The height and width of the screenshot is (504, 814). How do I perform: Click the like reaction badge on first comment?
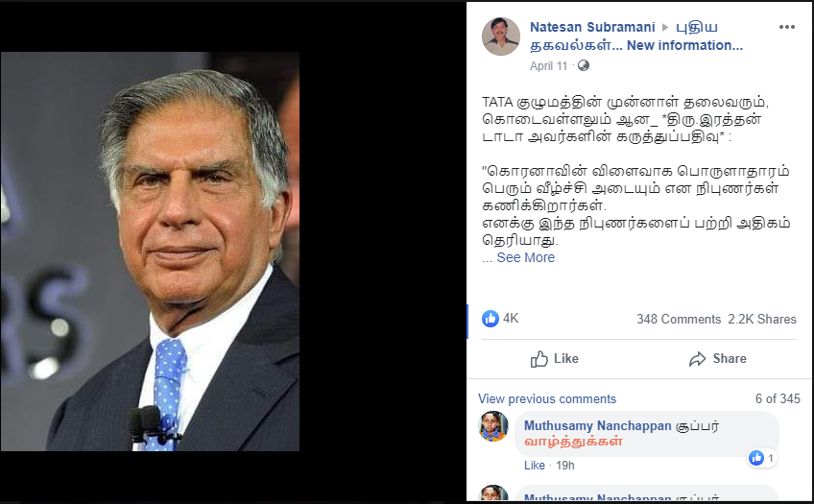(x=762, y=458)
